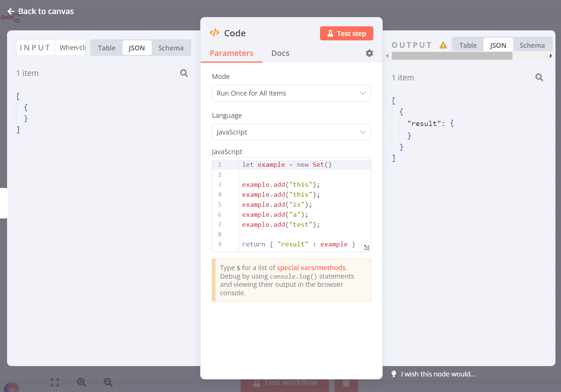Click the search icon in output panel
Viewport: 561px width, 392px height.
539,77
